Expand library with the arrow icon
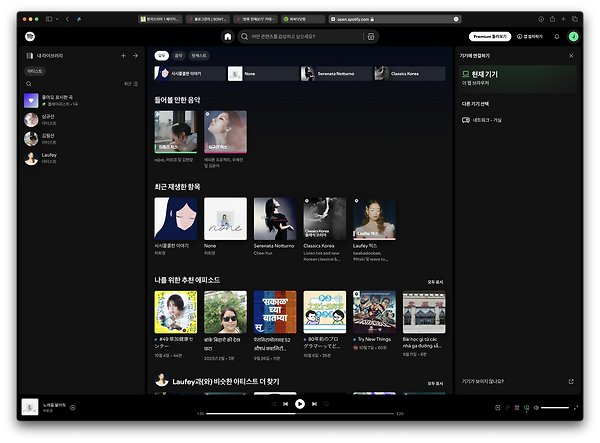The height and width of the screenshot is (443, 600). tap(135, 56)
